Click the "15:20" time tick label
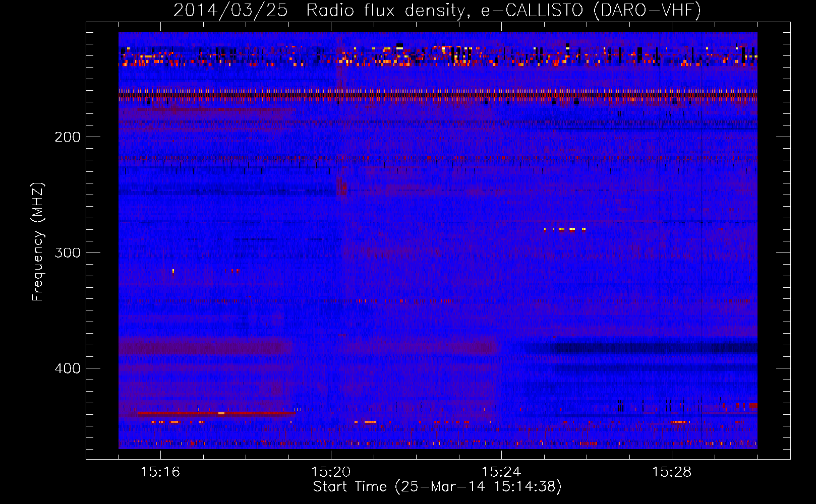 pyautogui.click(x=331, y=472)
